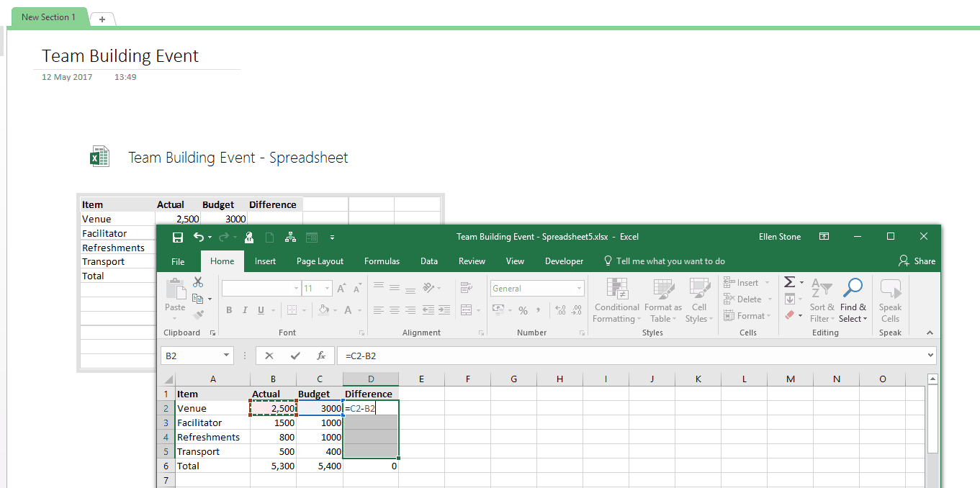The width and height of the screenshot is (980, 488).
Task: Open the Ellen Stone account name
Action: coord(780,237)
